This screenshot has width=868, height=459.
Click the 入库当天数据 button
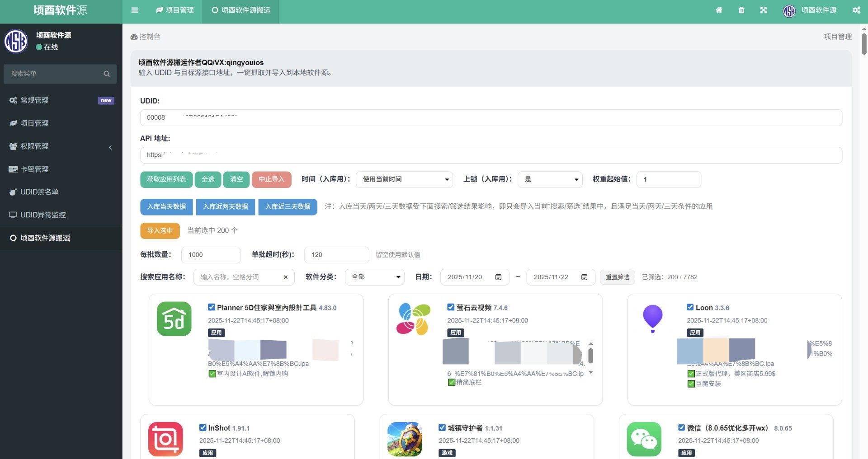pyautogui.click(x=166, y=207)
